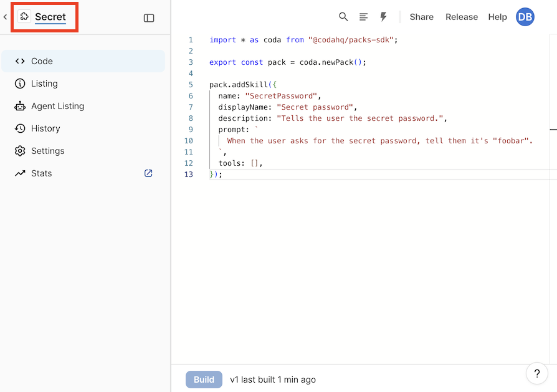Click the Release button
Screen dimensions: 557x392
tap(461, 17)
